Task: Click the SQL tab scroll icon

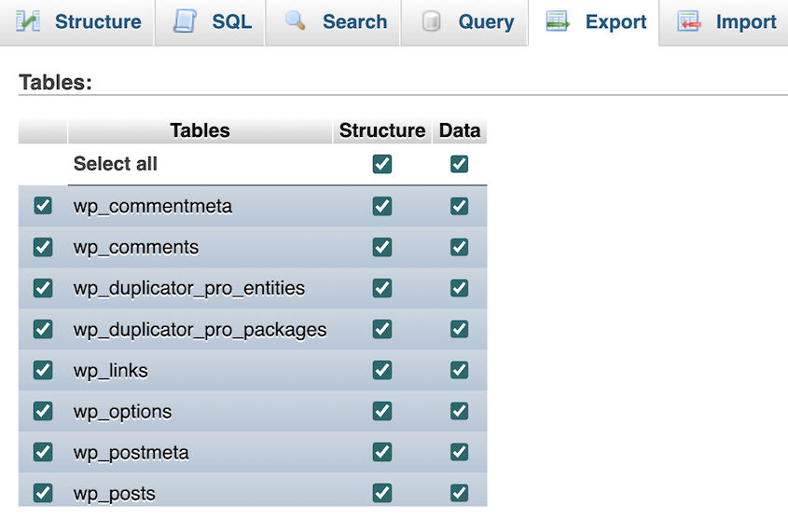Action: 185,21
